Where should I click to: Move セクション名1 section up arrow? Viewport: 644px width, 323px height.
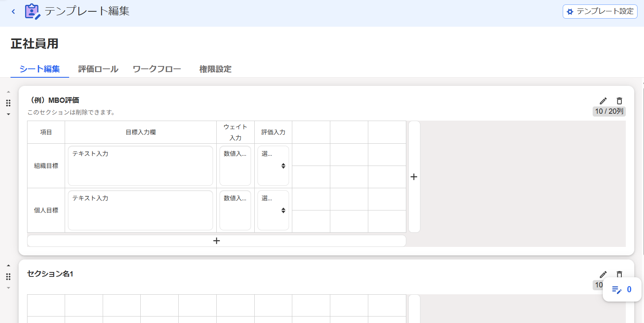[x=8, y=266]
